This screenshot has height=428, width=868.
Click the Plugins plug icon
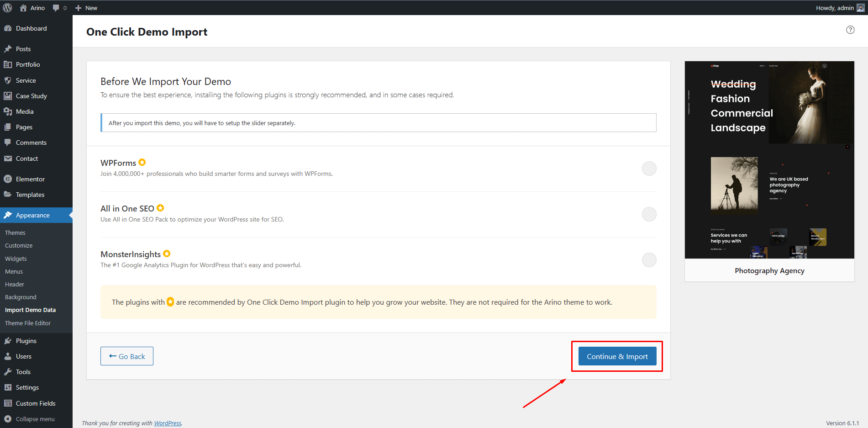click(x=8, y=341)
